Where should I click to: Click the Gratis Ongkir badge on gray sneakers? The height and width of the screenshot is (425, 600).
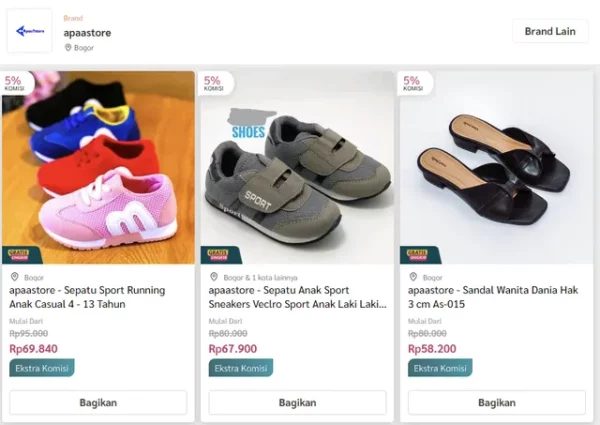(216, 254)
